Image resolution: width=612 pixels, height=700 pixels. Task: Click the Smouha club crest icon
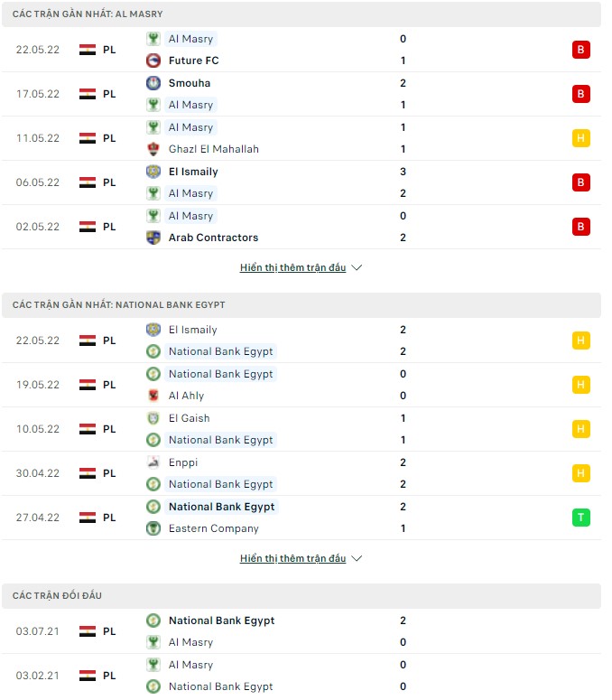pos(153,83)
